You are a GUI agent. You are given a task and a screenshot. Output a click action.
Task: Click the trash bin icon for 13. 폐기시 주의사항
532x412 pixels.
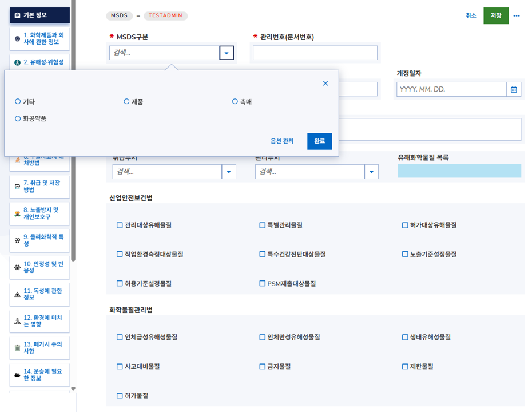pos(17,348)
